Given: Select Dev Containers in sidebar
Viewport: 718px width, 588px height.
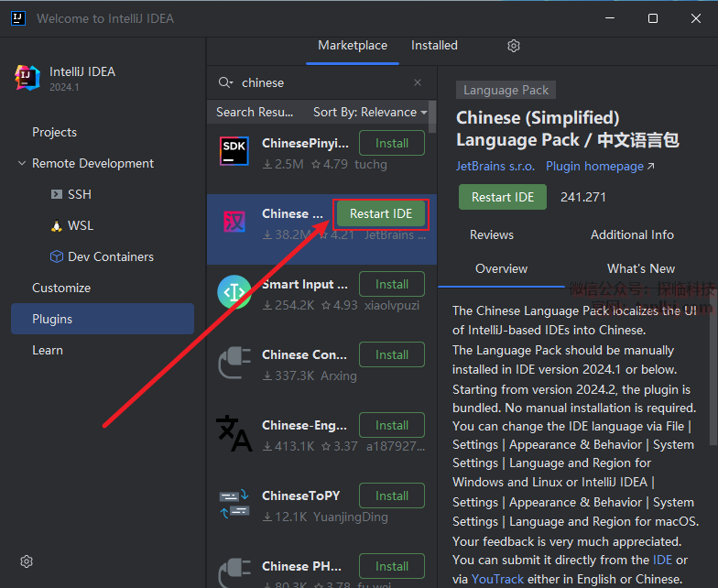Looking at the screenshot, I should pos(110,256).
